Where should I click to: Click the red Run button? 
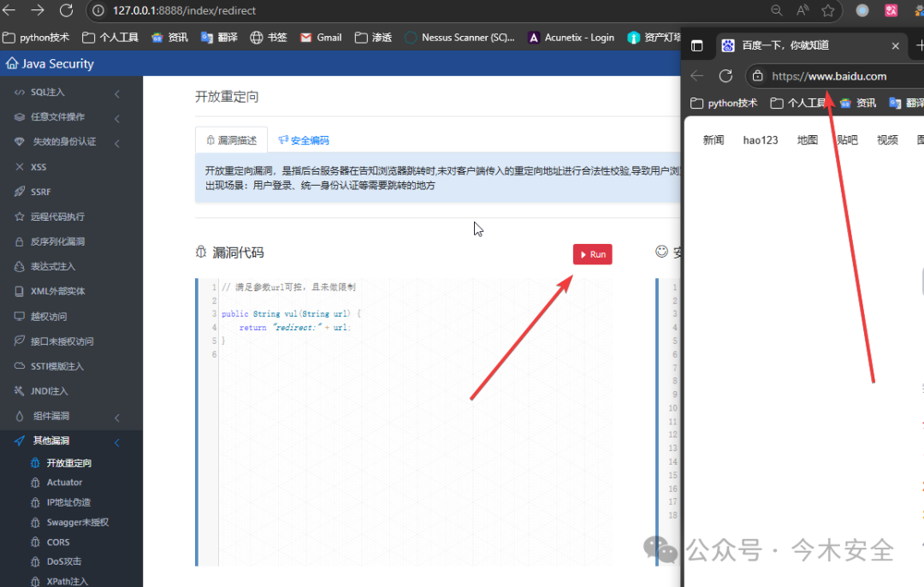point(592,254)
